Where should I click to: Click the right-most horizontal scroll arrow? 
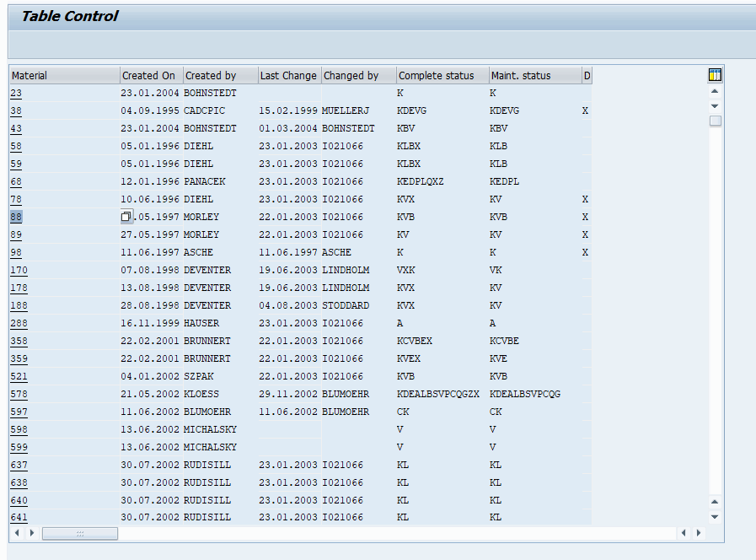[x=699, y=533]
